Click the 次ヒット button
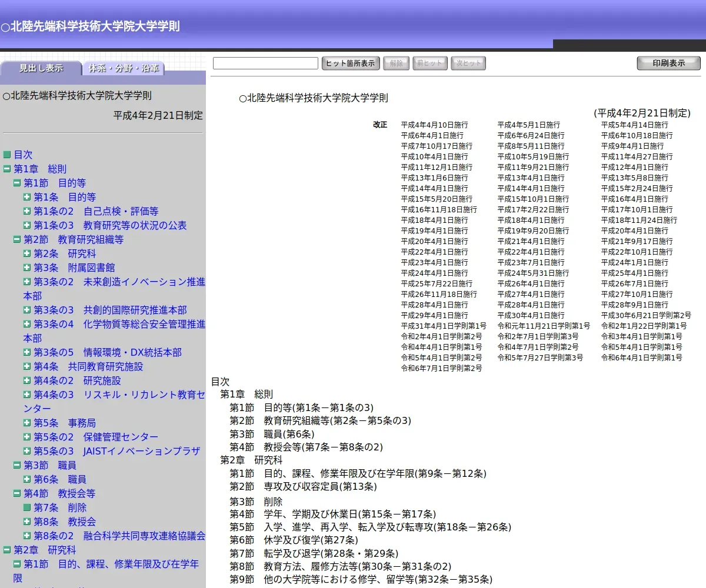Viewport: 706px width, 588px height. point(468,64)
